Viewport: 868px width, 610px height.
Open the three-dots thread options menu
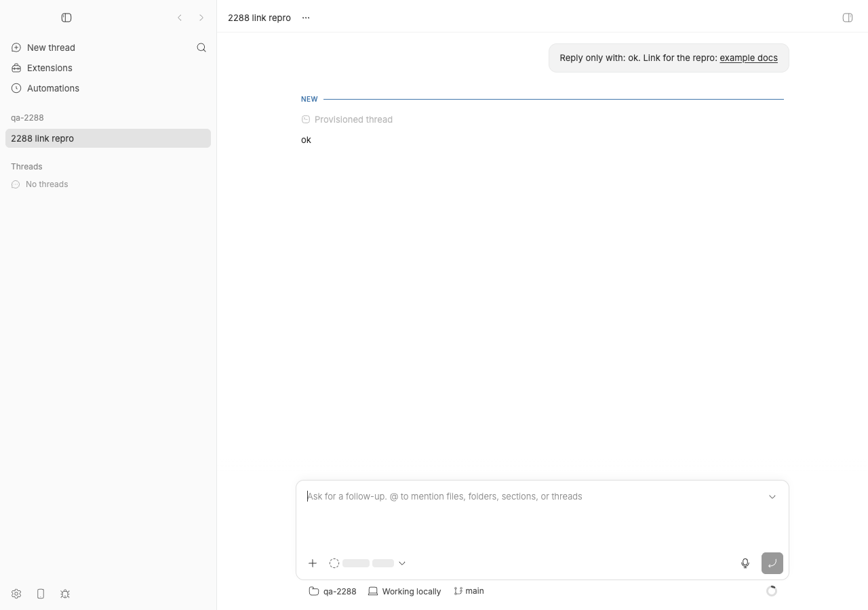pos(306,18)
